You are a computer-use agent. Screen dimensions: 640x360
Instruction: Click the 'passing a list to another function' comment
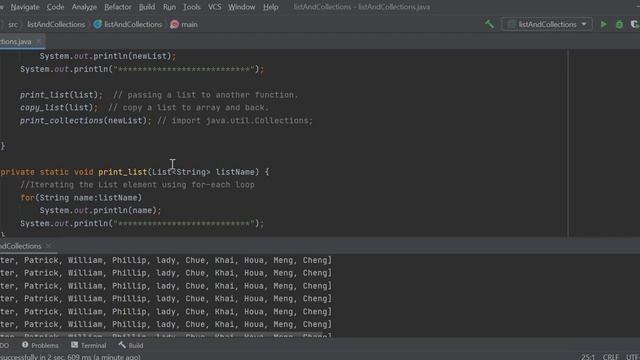pos(206,95)
